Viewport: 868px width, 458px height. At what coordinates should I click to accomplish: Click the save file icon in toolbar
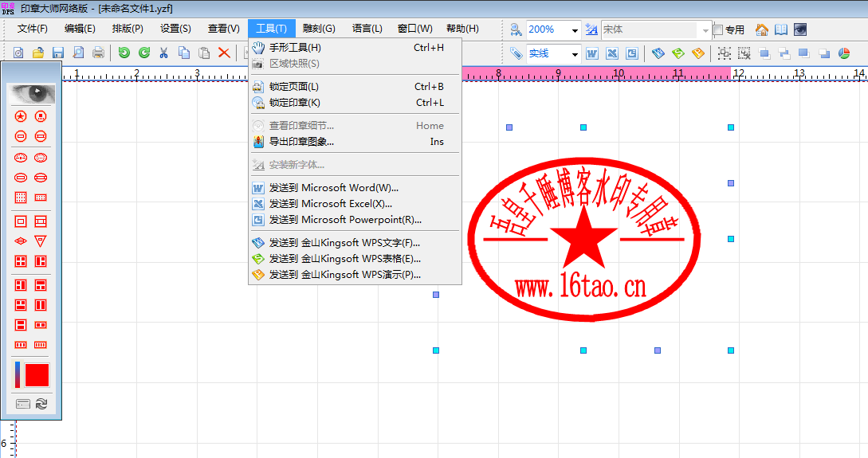pos(57,53)
